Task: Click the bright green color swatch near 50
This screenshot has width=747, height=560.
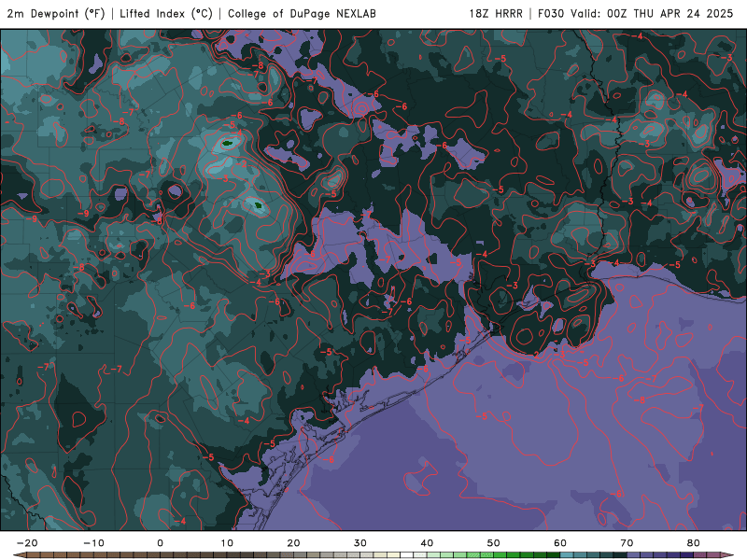Action: click(500, 555)
